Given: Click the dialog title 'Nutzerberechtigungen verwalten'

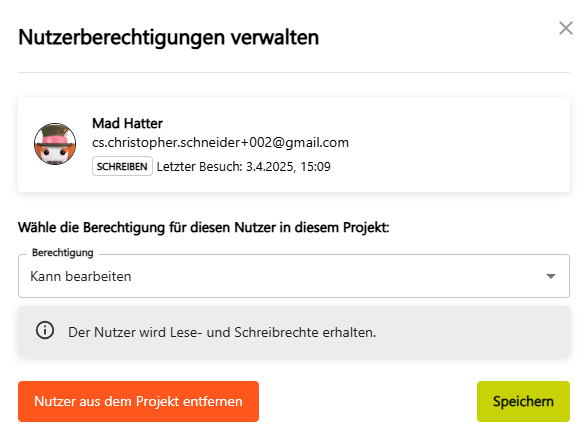Looking at the screenshot, I should pyautogui.click(x=169, y=38).
